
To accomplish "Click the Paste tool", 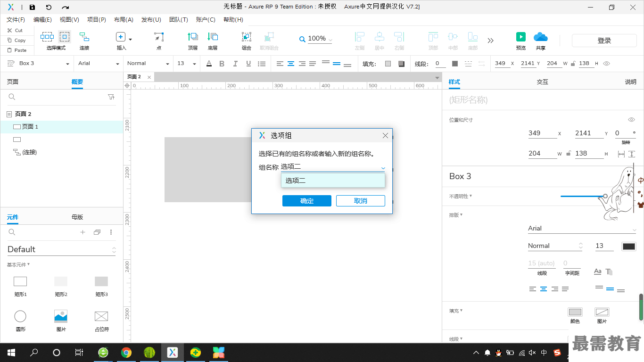I will pyautogui.click(x=17, y=50).
